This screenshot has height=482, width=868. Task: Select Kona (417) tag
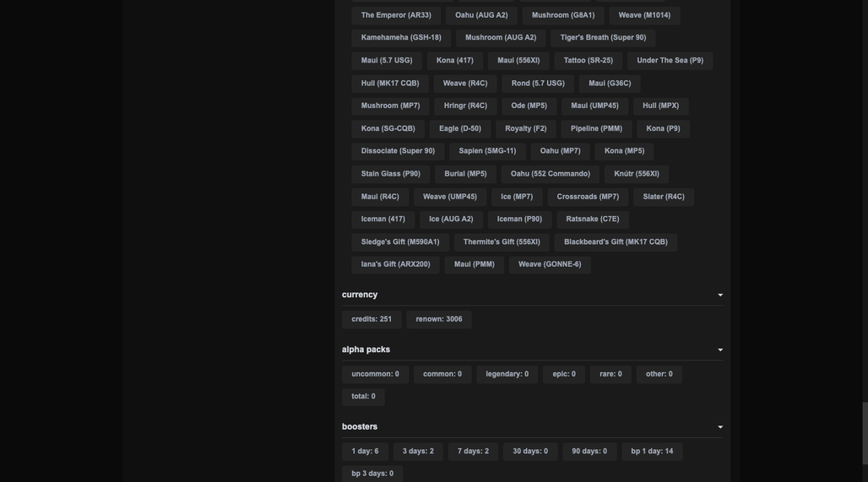click(454, 60)
